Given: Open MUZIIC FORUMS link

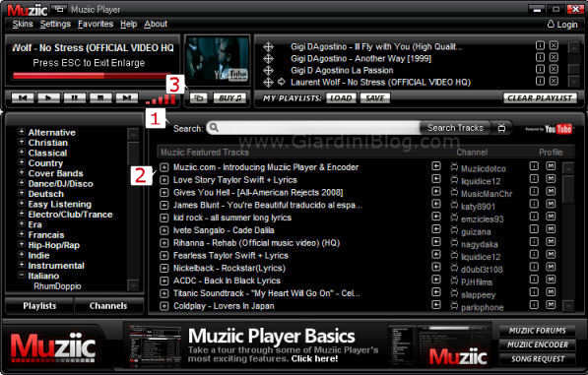Looking at the screenshot, I should [x=537, y=331].
